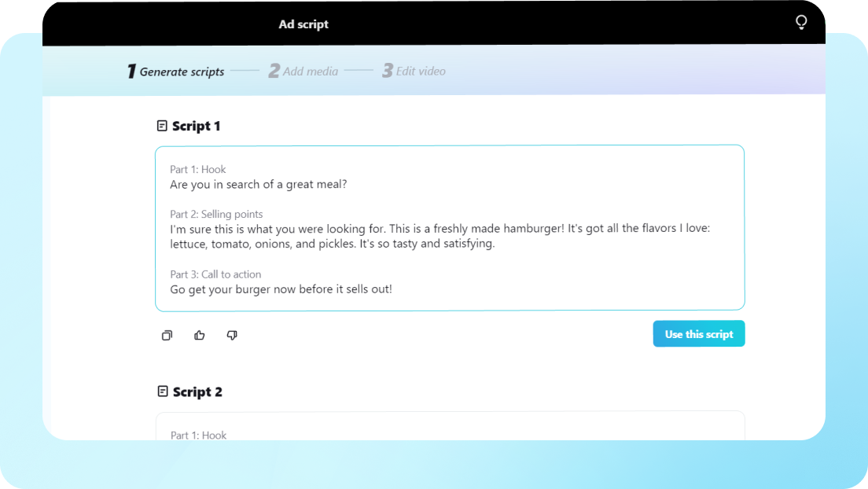Screen dimensions: 868x489
Task: Click the Script 2 heading
Action: click(197, 392)
